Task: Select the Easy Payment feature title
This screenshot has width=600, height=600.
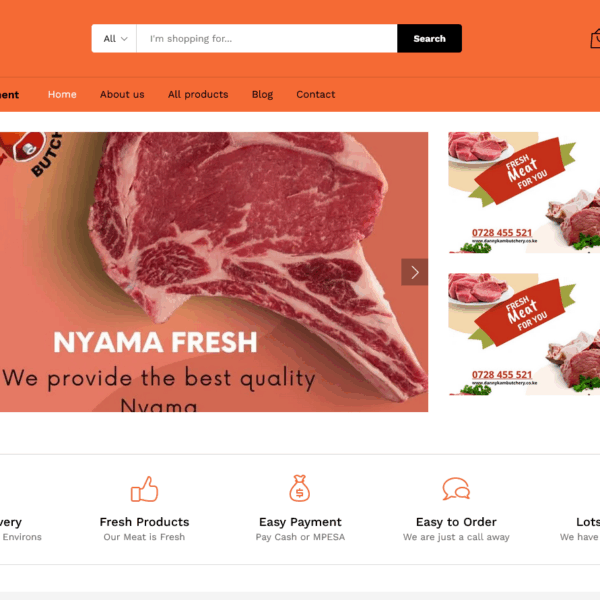Action: [x=300, y=522]
